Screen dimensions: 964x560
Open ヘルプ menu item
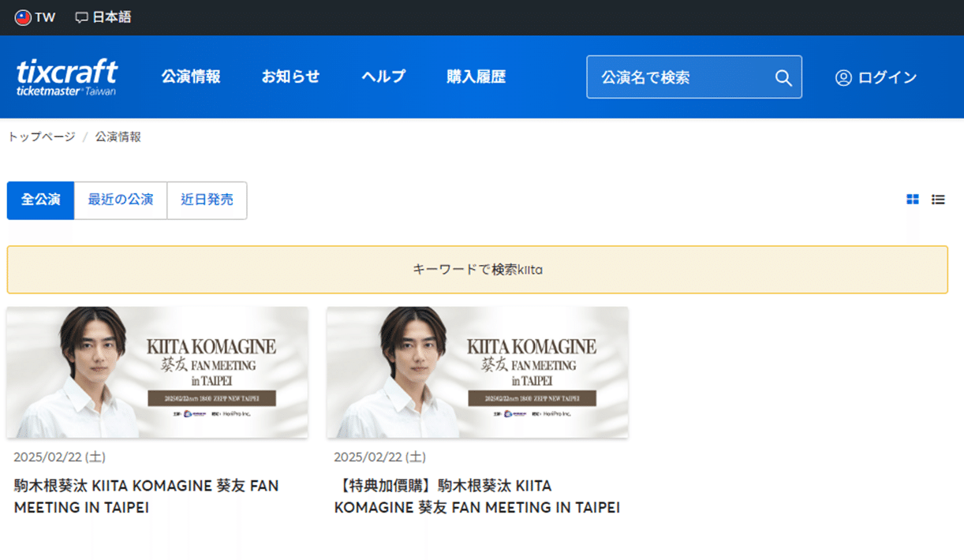[x=383, y=77]
